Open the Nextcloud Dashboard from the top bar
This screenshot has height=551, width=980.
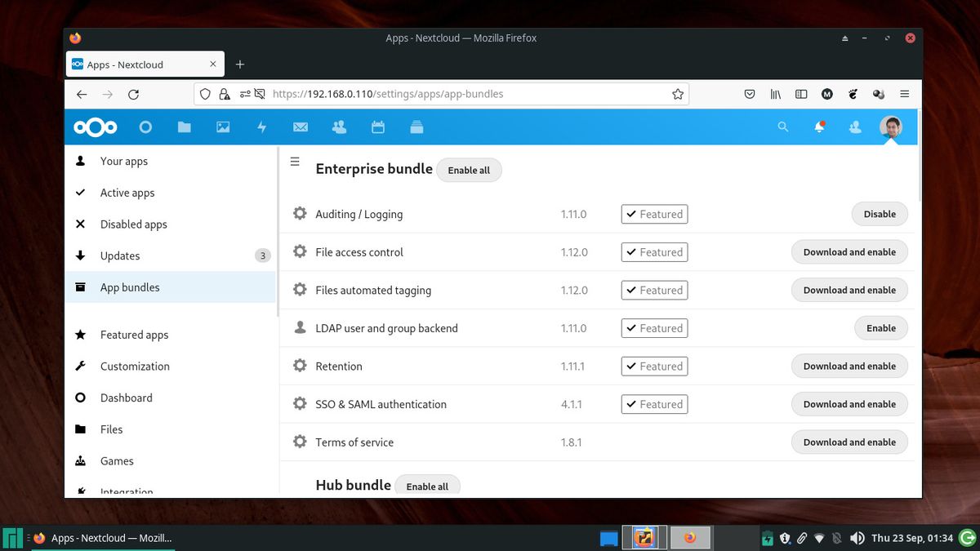pos(146,127)
